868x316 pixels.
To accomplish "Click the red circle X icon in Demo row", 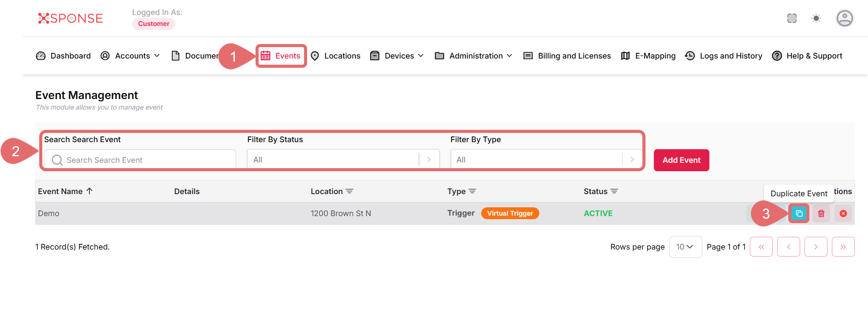I will coord(843,214).
